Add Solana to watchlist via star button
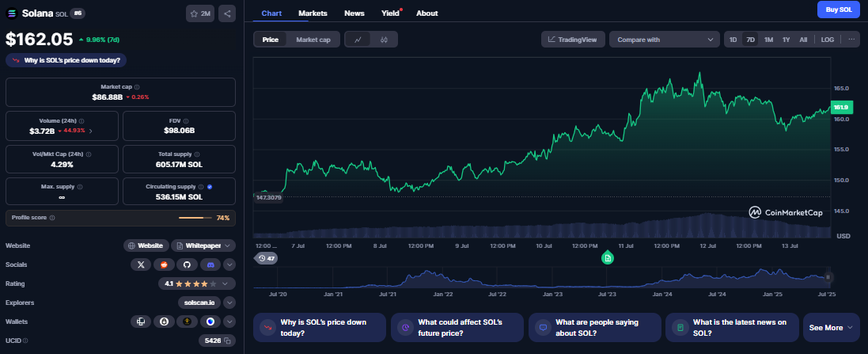The width and height of the screenshot is (868, 354). click(199, 13)
